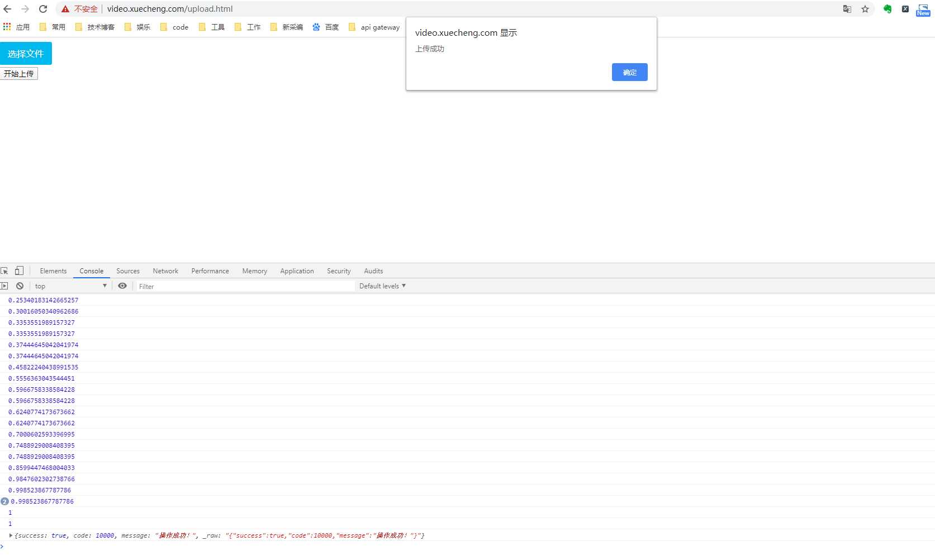Open the Application tab

(297, 271)
